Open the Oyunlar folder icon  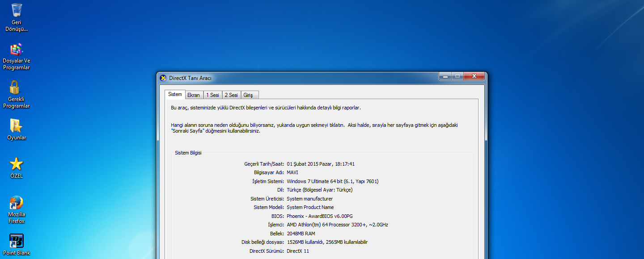[x=16, y=126]
